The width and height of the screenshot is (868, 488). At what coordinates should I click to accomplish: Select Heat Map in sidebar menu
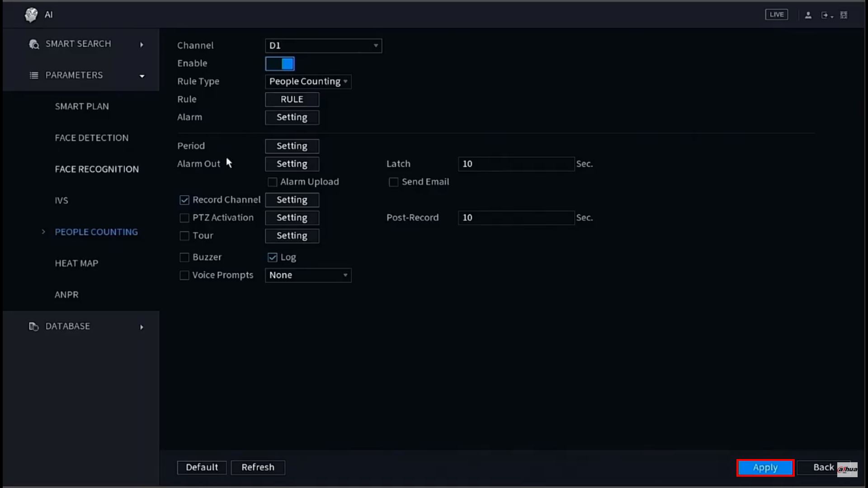[76, 263]
